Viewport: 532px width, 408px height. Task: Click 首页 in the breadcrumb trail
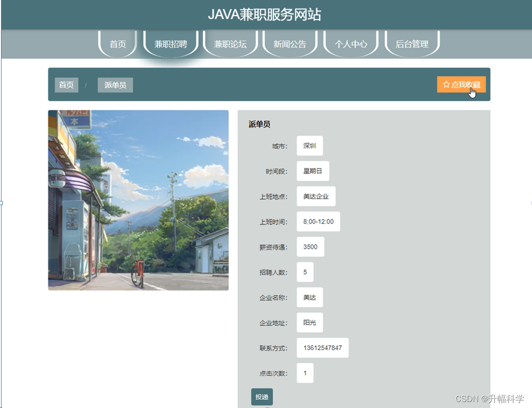point(66,84)
